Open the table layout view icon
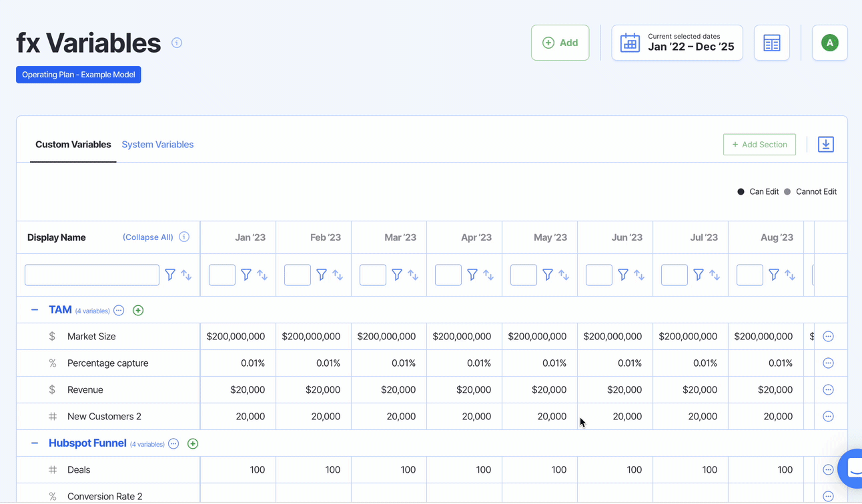 [x=772, y=43]
